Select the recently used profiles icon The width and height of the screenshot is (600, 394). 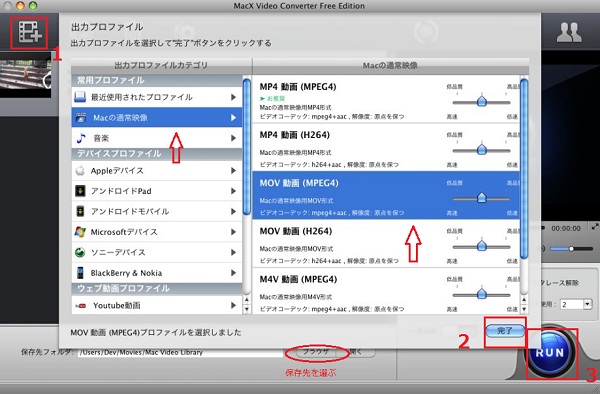[x=80, y=97]
